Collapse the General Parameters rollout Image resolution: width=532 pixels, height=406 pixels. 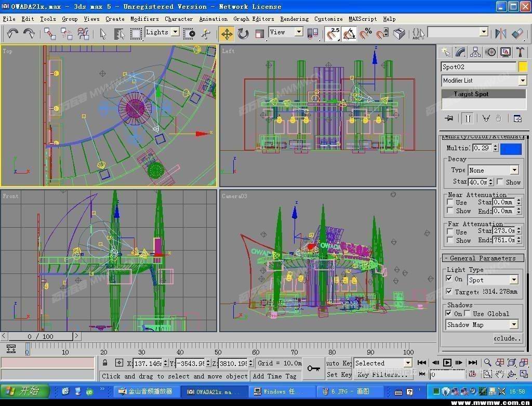click(483, 258)
